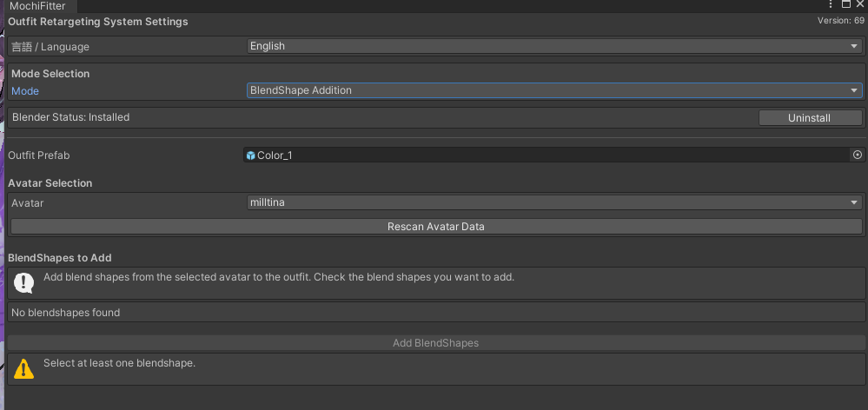Click the Blender Status: Installed text
The height and width of the screenshot is (410, 868).
pos(71,117)
